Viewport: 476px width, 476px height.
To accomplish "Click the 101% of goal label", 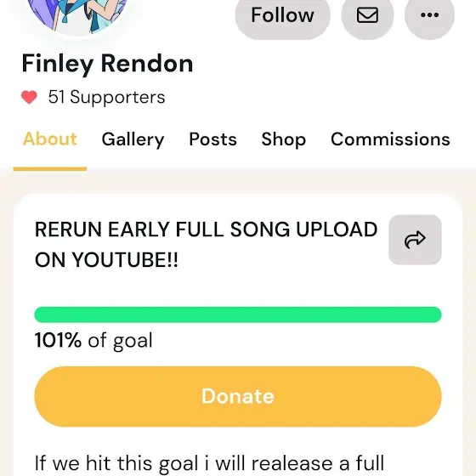I will tap(93, 340).
